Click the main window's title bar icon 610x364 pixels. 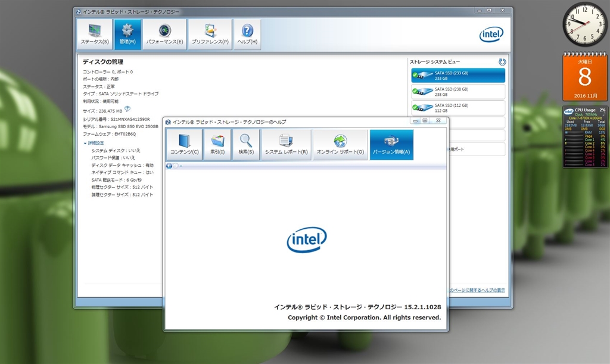click(78, 12)
